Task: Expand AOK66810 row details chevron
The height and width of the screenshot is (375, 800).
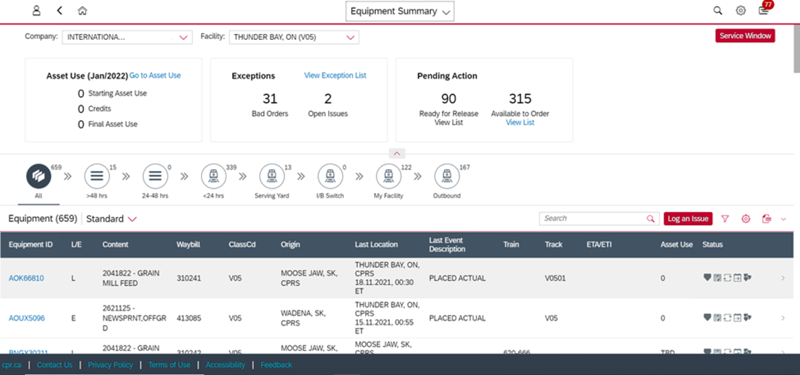Action: (783, 278)
